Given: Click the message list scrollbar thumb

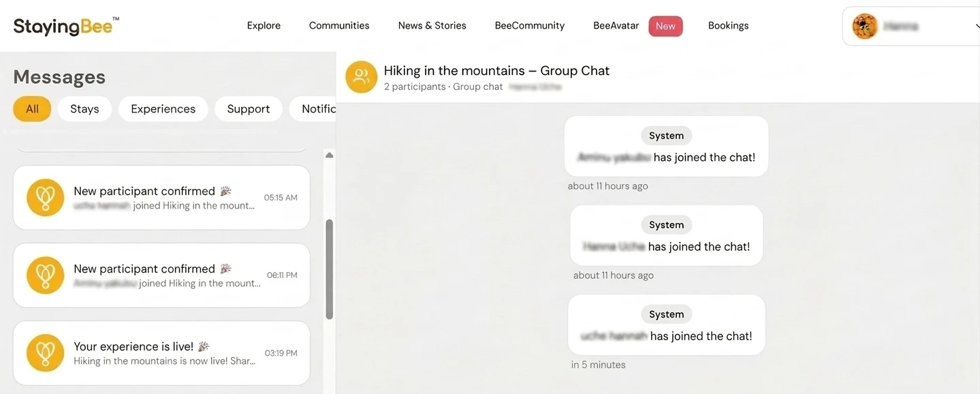Looking at the screenshot, I should pos(330,269).
